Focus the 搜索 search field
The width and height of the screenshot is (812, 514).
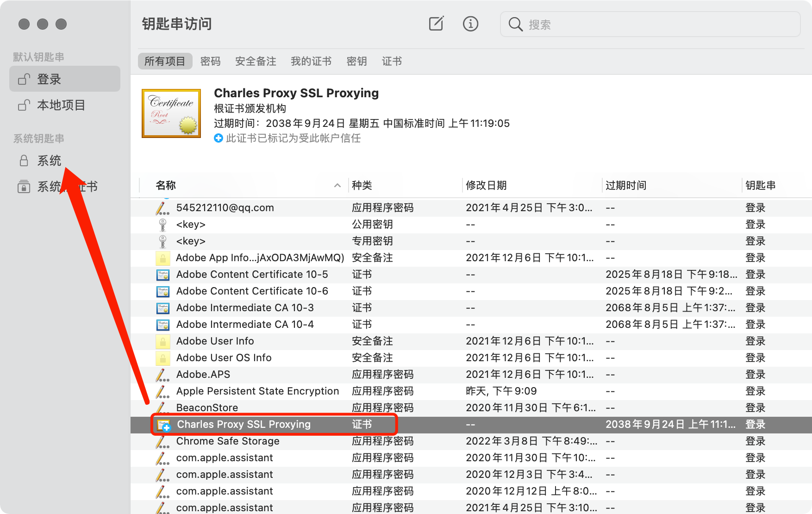[x=650, y=24]
